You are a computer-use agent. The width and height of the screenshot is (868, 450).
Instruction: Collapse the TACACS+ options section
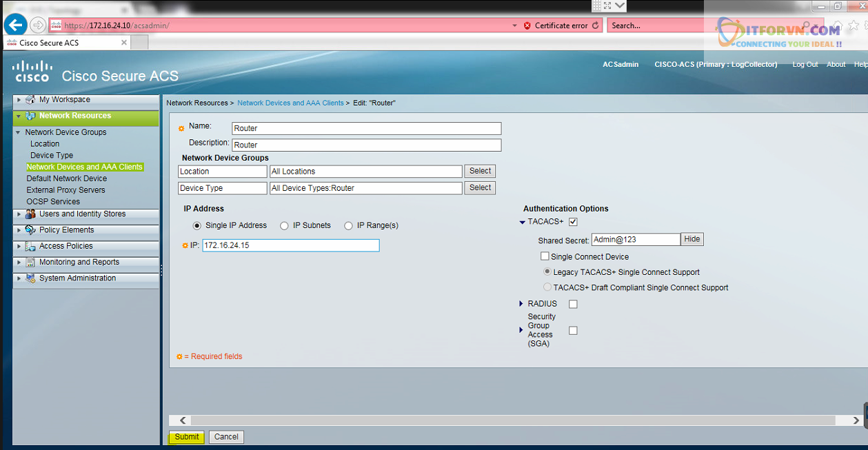[x=522, y=222]
